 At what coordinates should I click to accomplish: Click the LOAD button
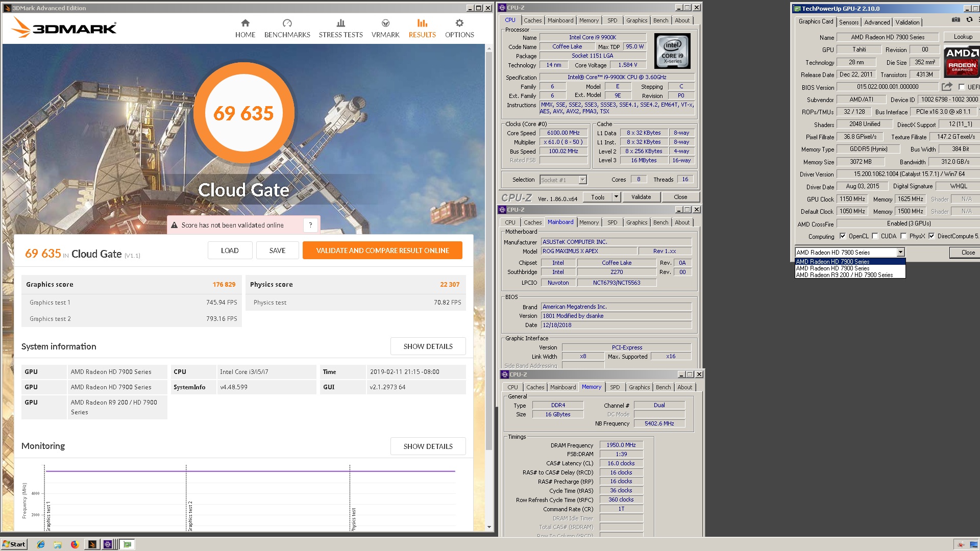coord(230,251)
